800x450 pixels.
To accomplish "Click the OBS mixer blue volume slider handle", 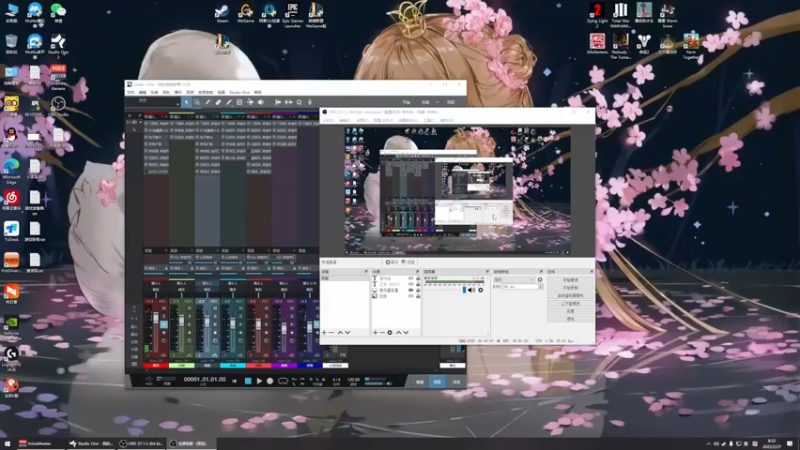I will (x=464, y=290).
